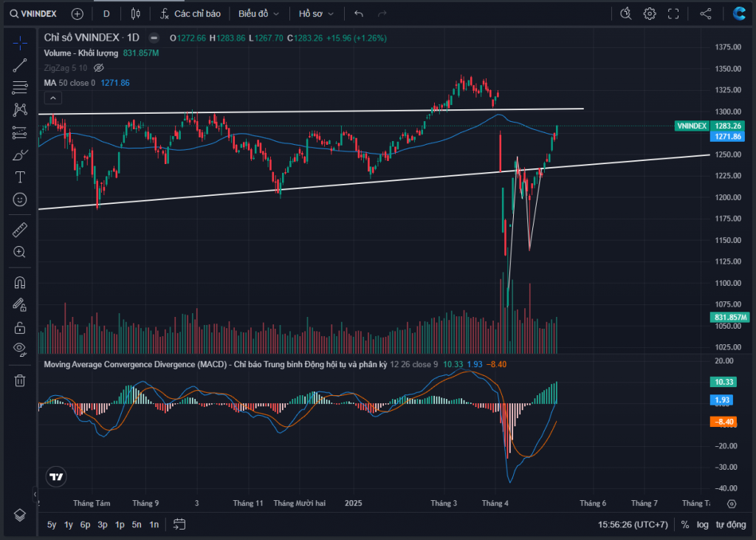
Task: Open object tree layers icon
Action: coord(20,516)
